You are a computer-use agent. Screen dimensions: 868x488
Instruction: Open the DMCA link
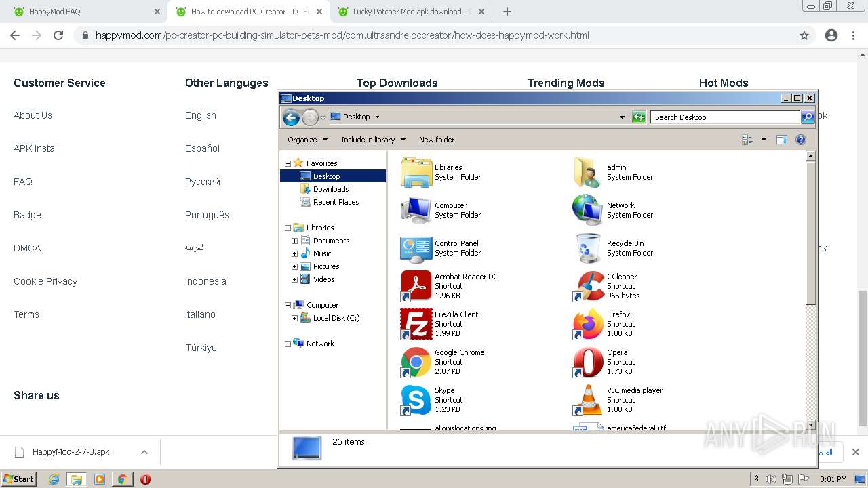click(27, 248)
